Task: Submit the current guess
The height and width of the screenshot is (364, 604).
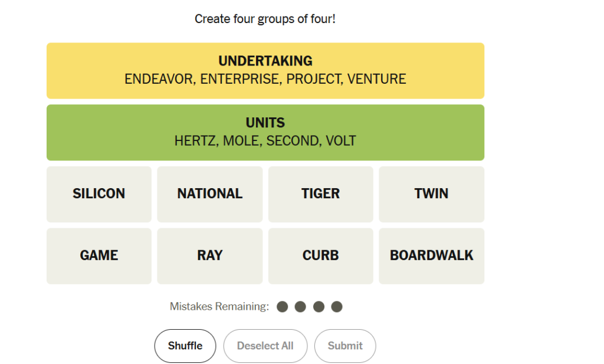Action: (x=345, y=346)
